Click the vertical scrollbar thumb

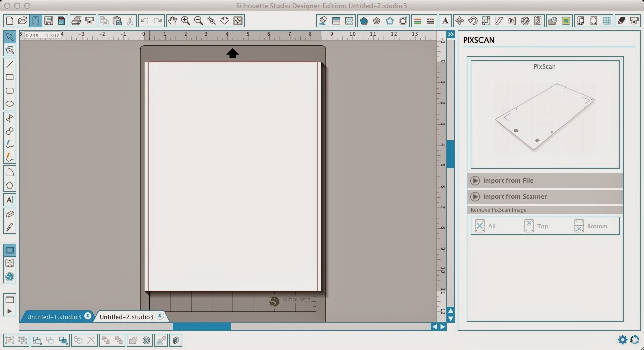(x=450, y=154)
